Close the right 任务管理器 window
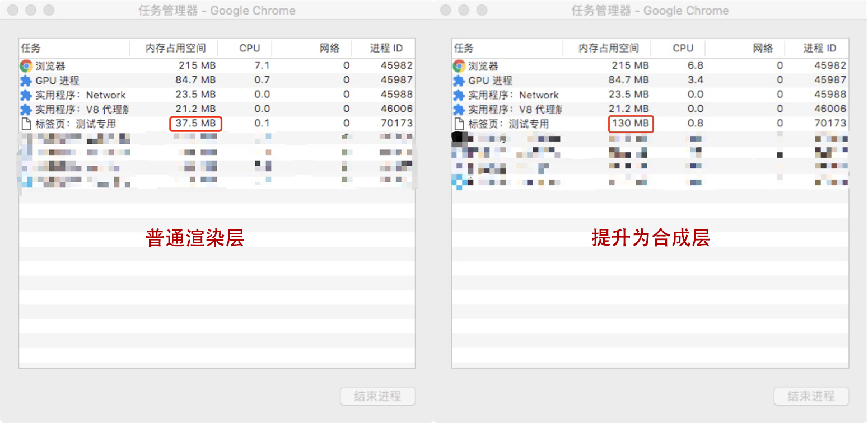This screenshot has height=423, width=868. click(x=446, y=10)
